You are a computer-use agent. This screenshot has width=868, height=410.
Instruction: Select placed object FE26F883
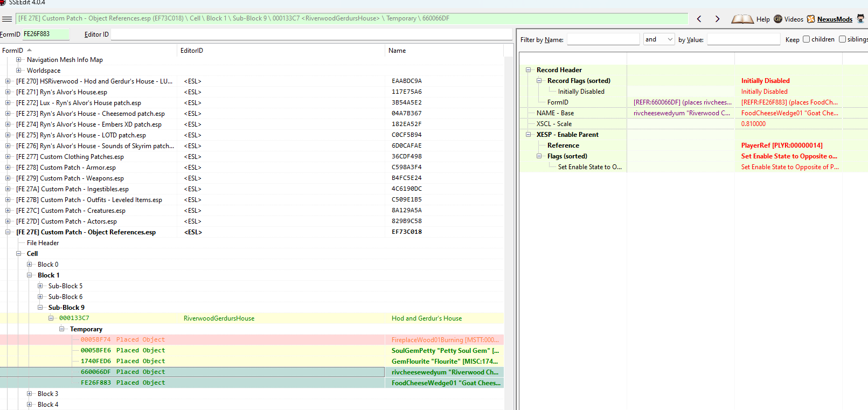pyautogui.click(x=252, y=383)
